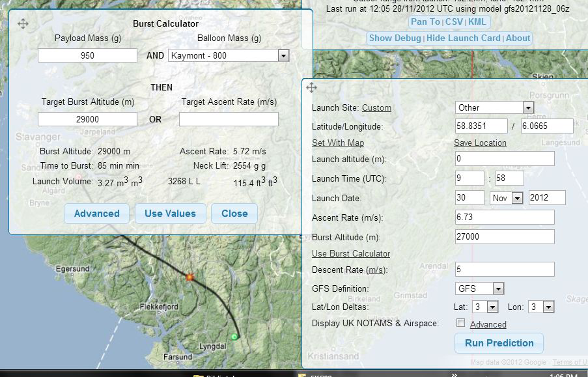Open the Balloon Mass Kaymont - 800 dropdown

pyautogui.click(x=228, y=55)
